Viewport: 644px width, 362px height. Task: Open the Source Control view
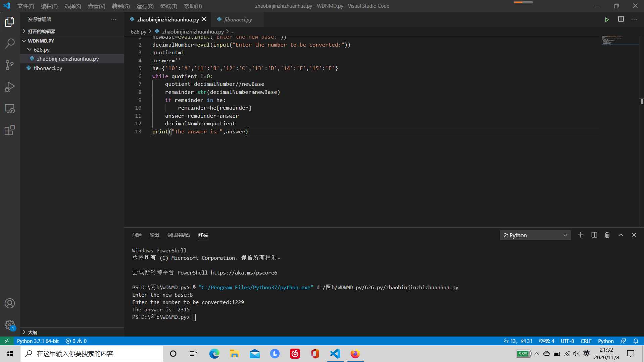pyautogui.click(x=10, y=65)
